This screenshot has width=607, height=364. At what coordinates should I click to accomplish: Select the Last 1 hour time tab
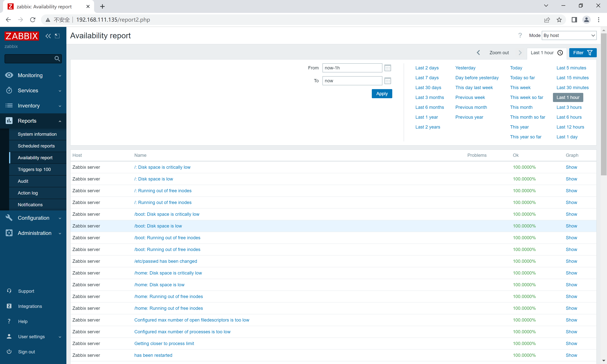pyautogui.click(x=546, y=53)
